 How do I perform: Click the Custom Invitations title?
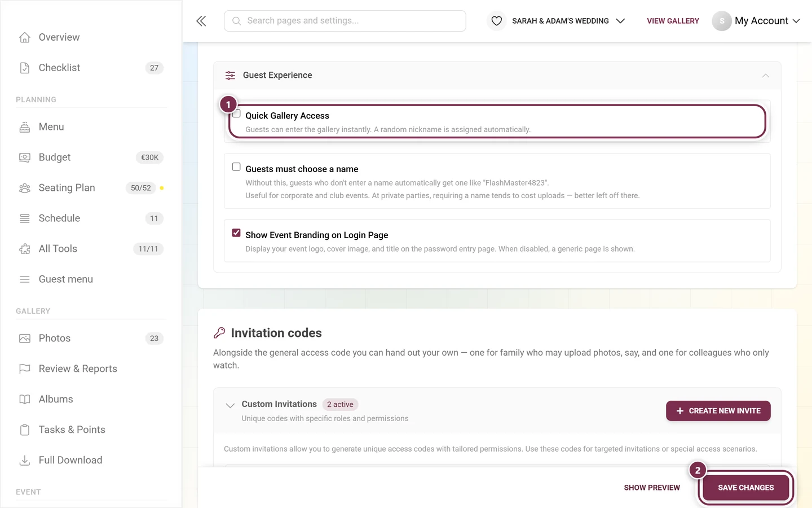[x=279, y=404]
